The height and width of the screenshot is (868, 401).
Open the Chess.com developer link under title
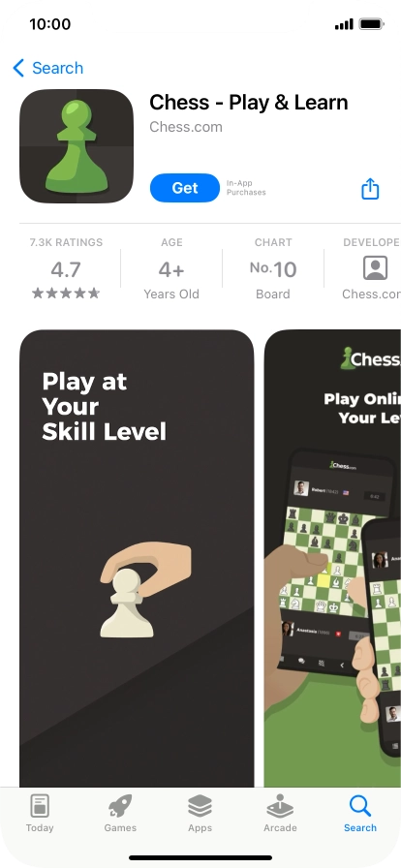[186, 127]
